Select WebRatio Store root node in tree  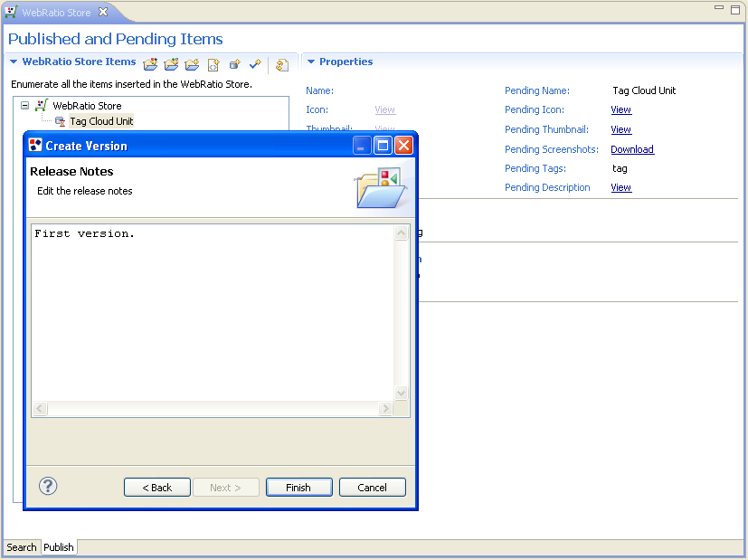coord(87,106)
